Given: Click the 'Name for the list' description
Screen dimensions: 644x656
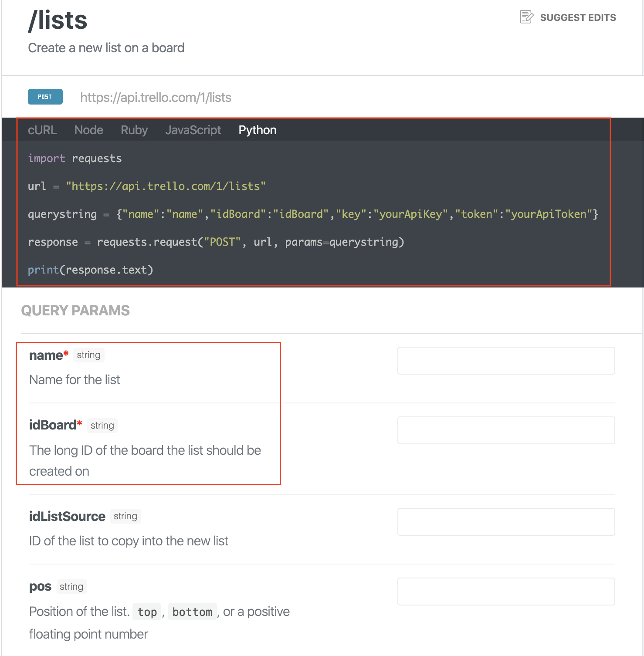Looking at the screenshot, I should 75,379.
